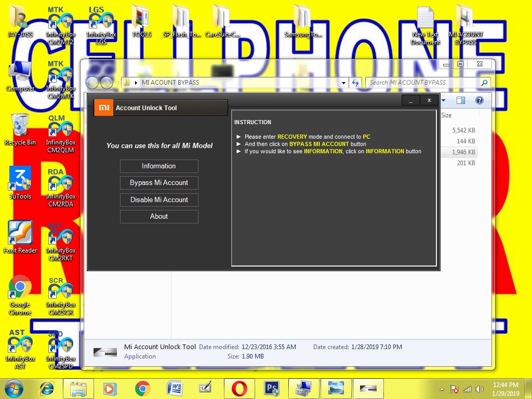Click Disable Mi Account button
This screenshot has height=399, width=532.
point(159,200)
